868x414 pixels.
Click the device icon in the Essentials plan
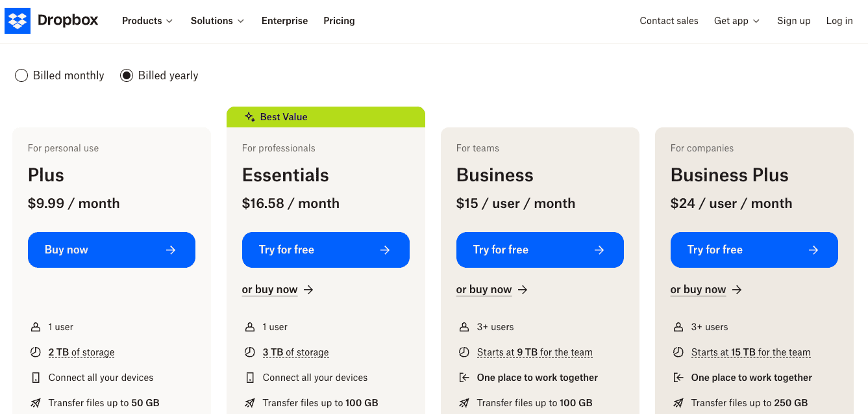250,377
